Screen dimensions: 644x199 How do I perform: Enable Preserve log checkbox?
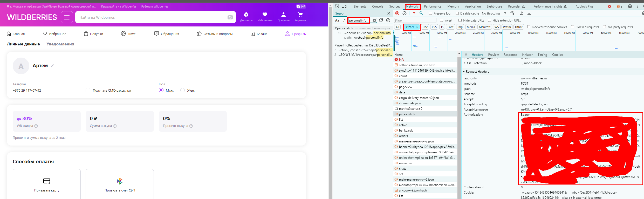point(430,13)
